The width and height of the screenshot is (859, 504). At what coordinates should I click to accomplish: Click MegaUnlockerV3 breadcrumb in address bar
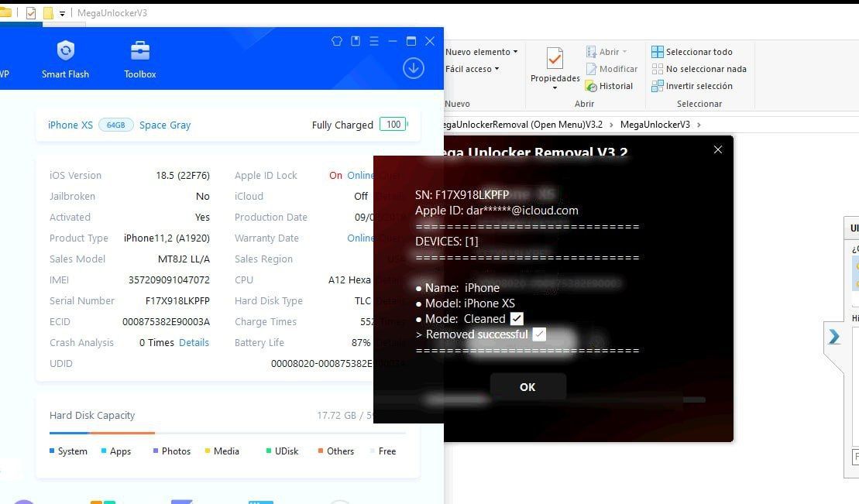point(655,125)
